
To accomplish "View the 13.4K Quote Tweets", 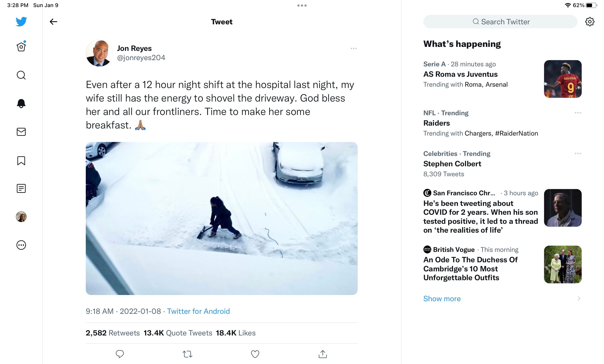I will coord(178,333).
